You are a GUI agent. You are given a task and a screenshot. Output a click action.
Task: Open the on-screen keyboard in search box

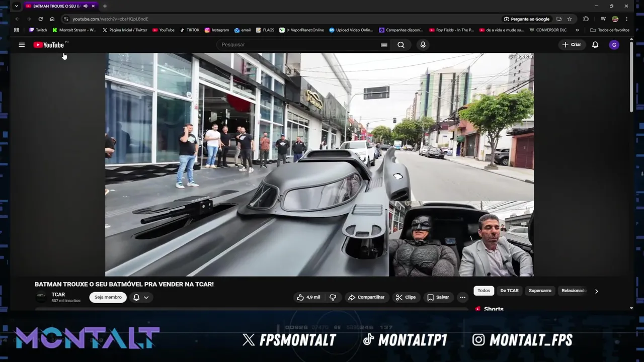point(384,45)
